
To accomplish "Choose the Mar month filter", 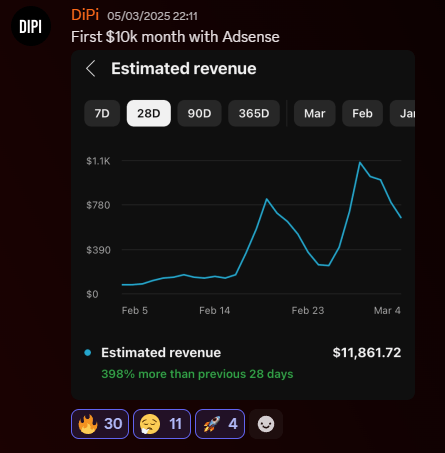I will point(315,113).
